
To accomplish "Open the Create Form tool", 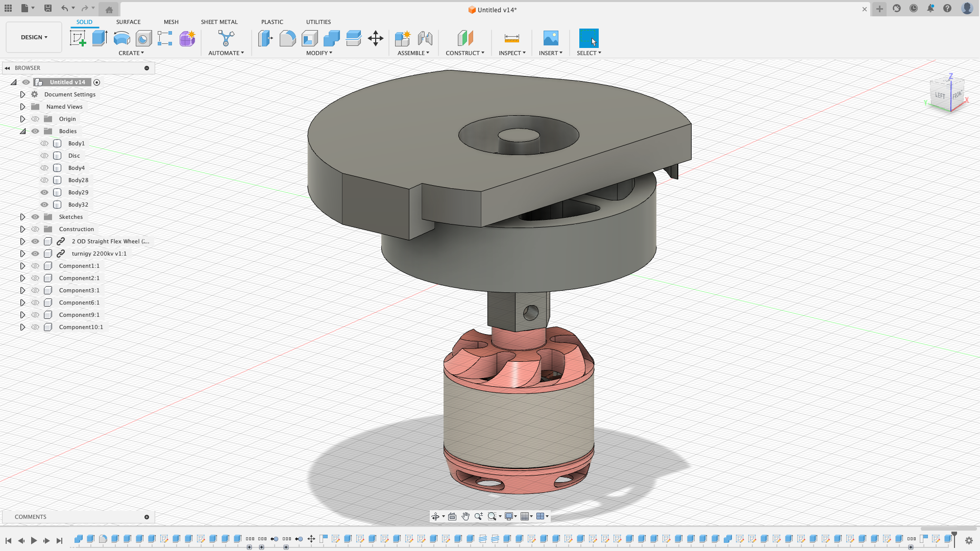I will pyautogui.click(x=187, y=38).
